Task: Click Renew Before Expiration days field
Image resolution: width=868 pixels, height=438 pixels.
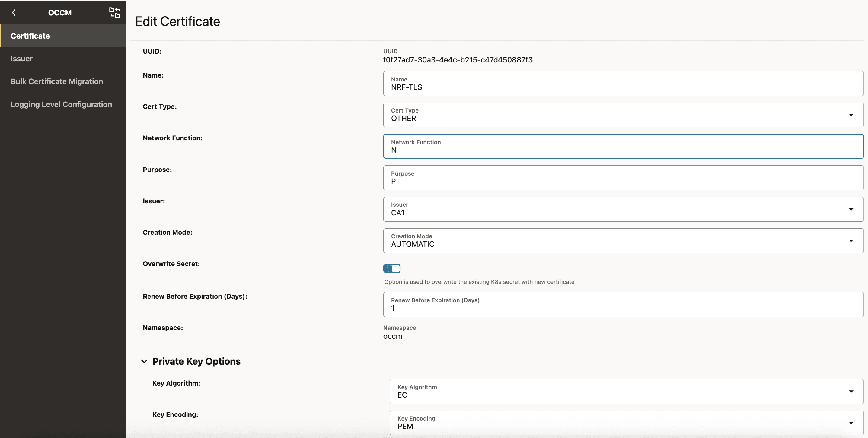Action: [x=623, y=308]
